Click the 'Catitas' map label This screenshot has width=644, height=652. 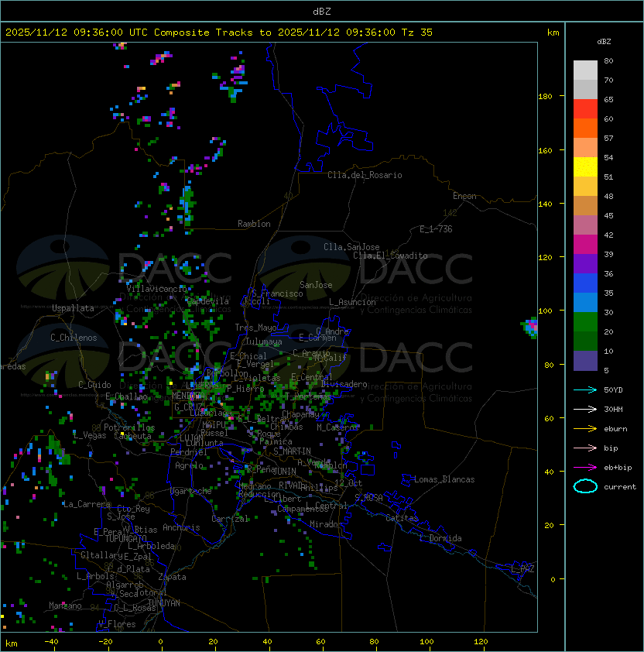402,518
